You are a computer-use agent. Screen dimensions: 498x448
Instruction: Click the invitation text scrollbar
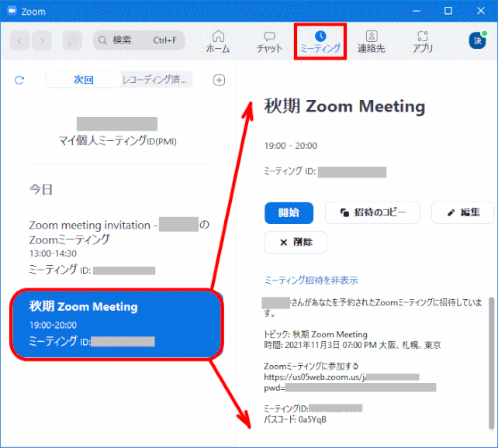click(x=491, y=364)
